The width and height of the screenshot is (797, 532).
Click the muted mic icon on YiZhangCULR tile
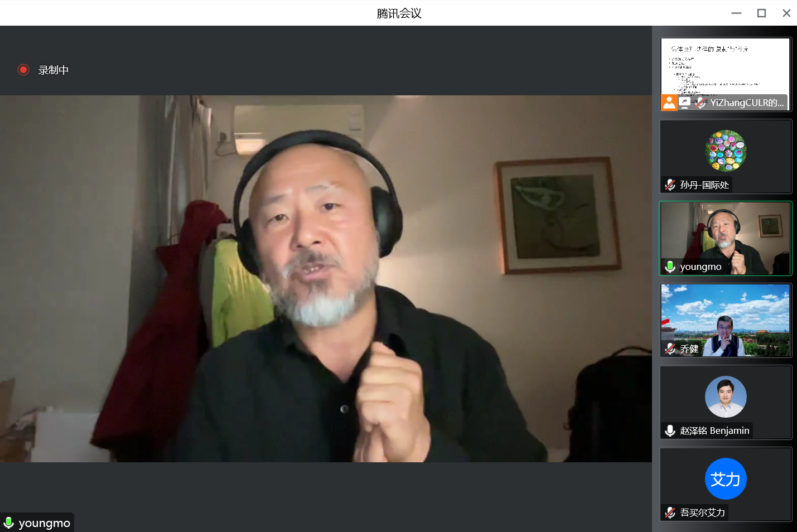(x=700, y=103)
